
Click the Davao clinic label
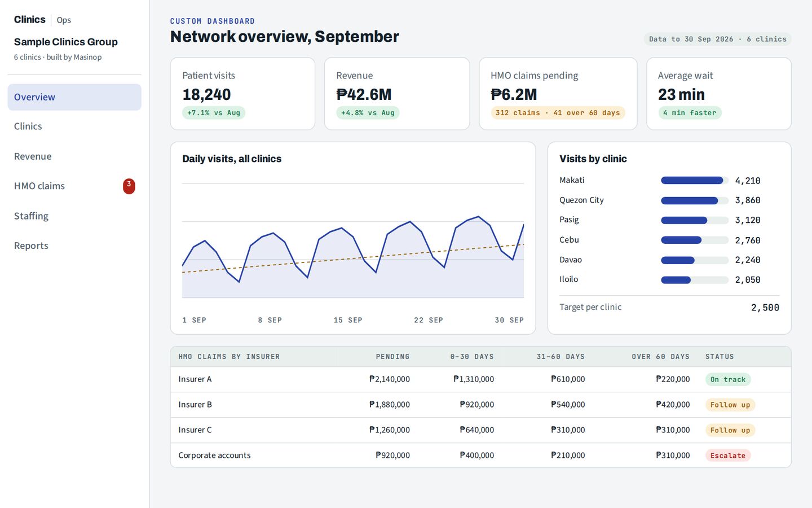(x=571, y=260)
